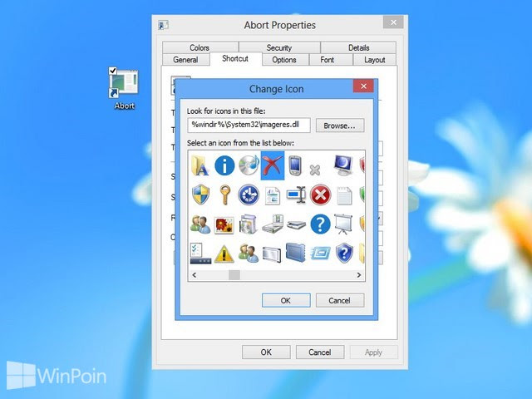Click the icon list left scroll arrow
This screenshot has height=399, width=532.
(x=195, y=275)
